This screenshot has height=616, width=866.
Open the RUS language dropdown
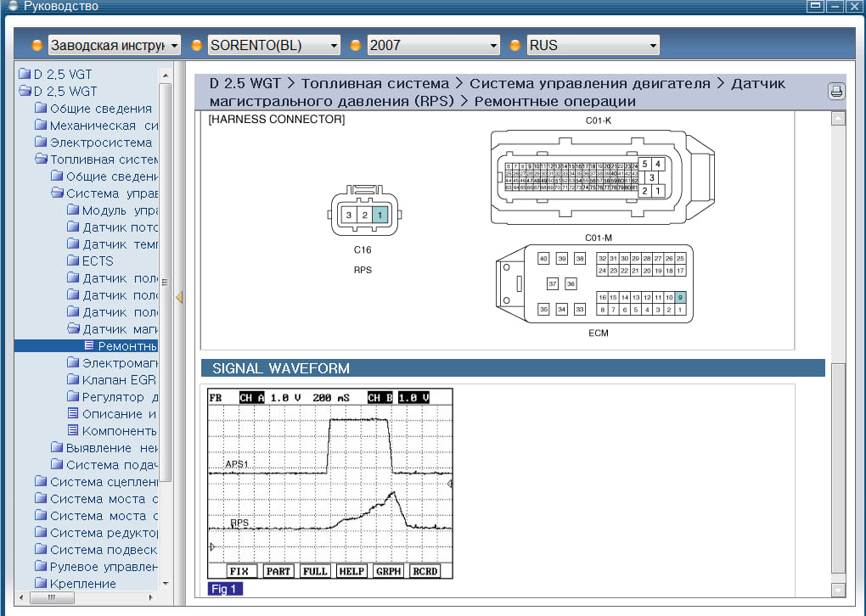(x=593, y=45)
